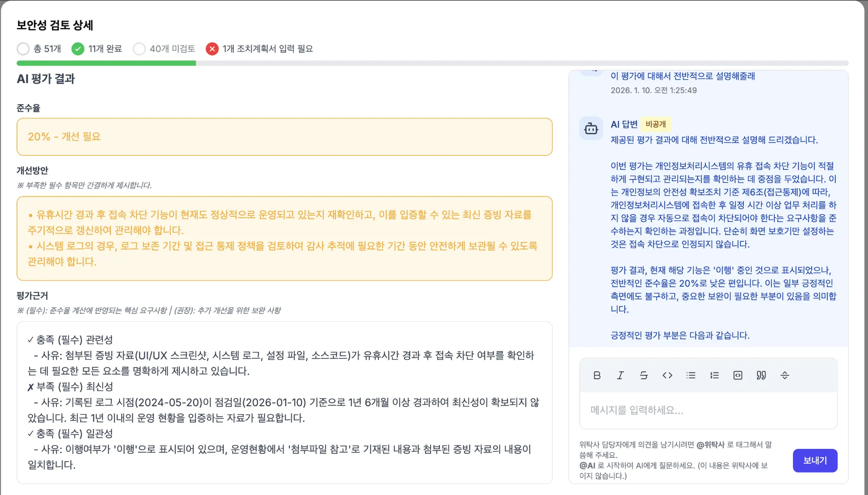The image size is (868, 495).
Task: Toggle italic formatting in the message editor
Action: tap(620, 375)
